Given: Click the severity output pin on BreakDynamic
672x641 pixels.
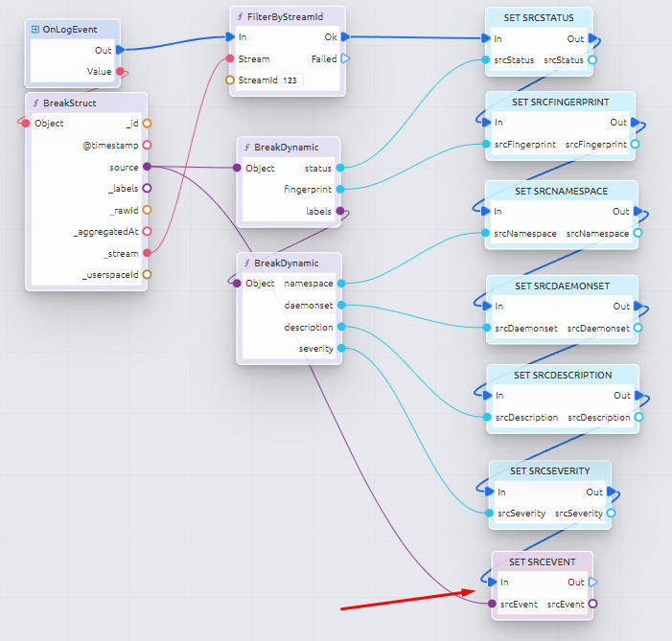Looking at the screenshot, I should coord(342,349).
